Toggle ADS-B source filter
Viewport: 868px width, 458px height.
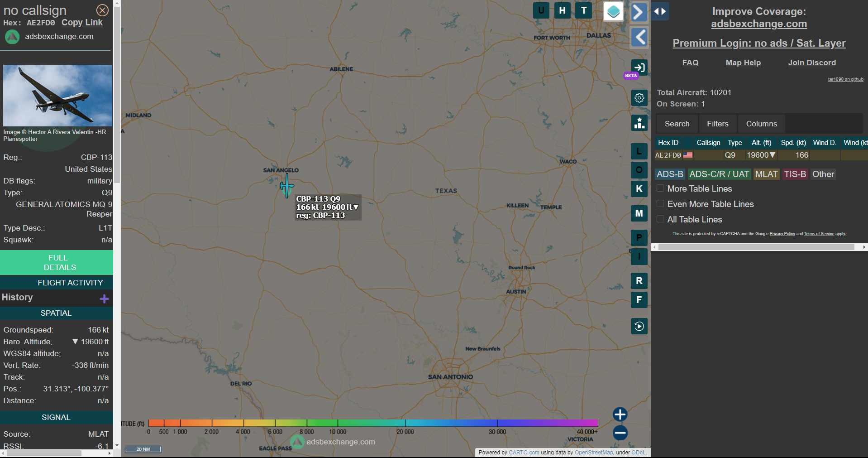pyautogui.click(x=670, y=174)
